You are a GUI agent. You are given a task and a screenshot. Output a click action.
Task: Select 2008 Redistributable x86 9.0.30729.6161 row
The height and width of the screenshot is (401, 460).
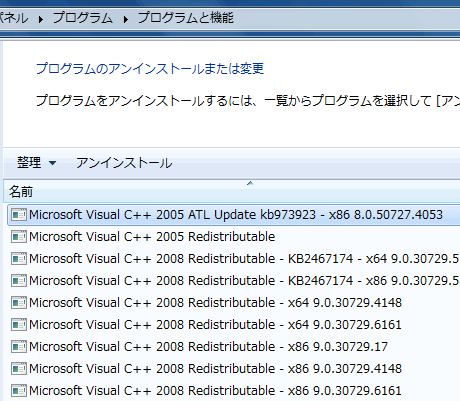[215, 391]
